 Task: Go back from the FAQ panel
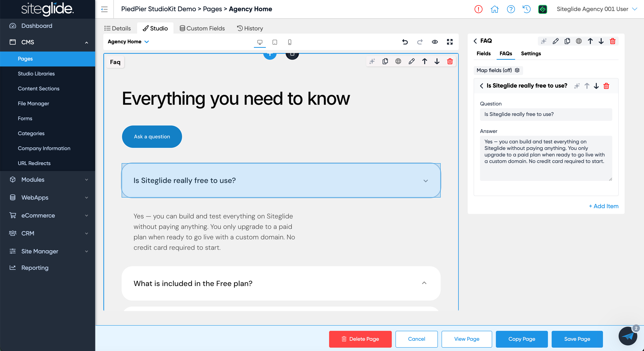(475, 41)
